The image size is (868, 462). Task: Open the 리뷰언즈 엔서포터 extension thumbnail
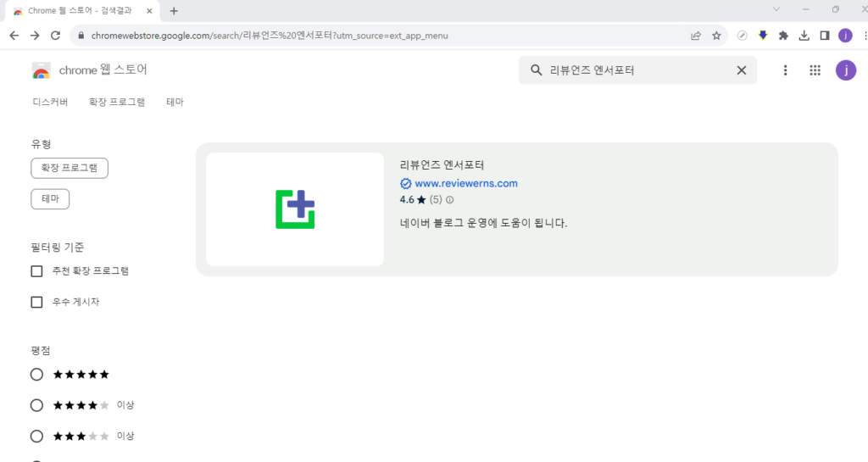pos(295,209)
